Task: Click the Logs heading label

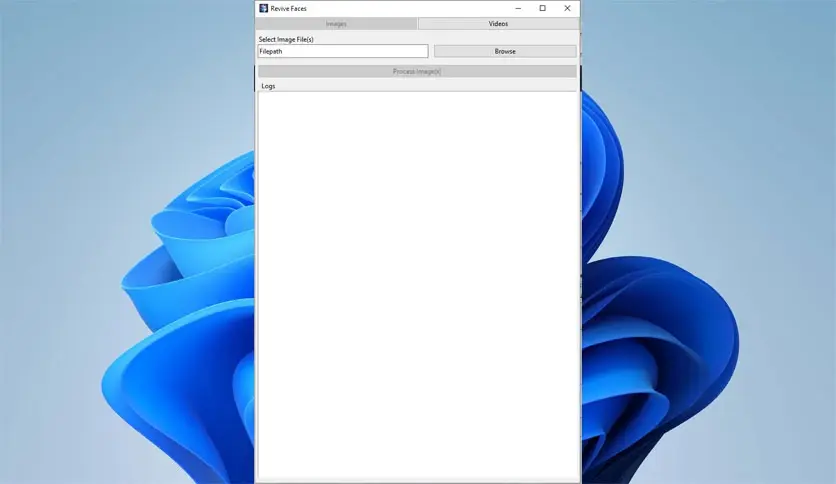Action: tap(268, 86)
